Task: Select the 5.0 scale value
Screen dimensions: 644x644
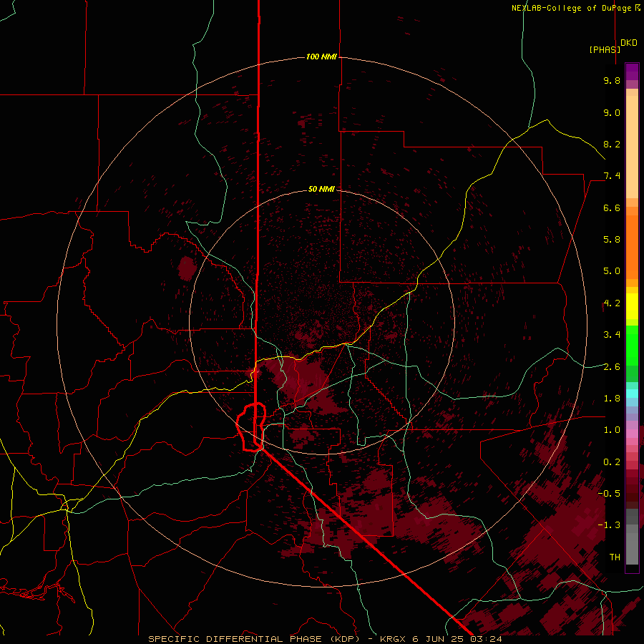Action: pyautogui.click(x=612, y=271)
